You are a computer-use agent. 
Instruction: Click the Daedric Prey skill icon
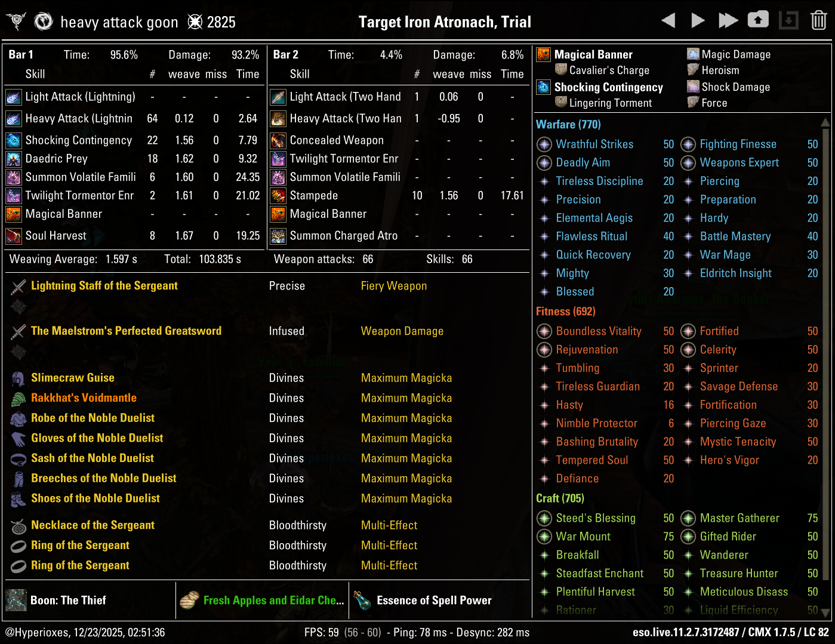(x=13, y=159)
